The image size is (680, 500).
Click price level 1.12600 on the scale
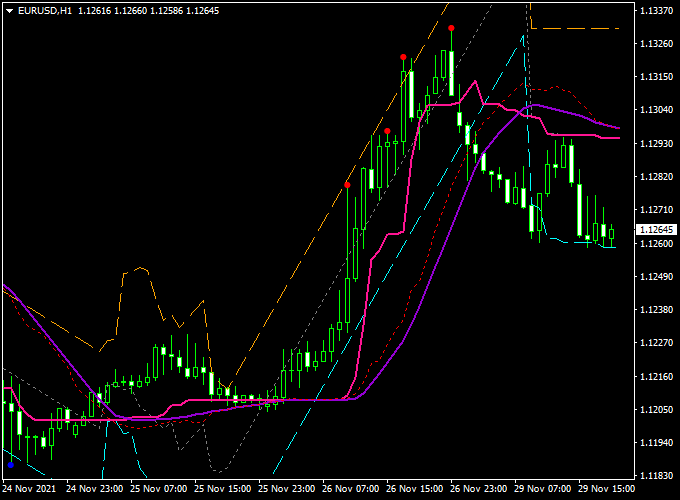click(657, 243)
